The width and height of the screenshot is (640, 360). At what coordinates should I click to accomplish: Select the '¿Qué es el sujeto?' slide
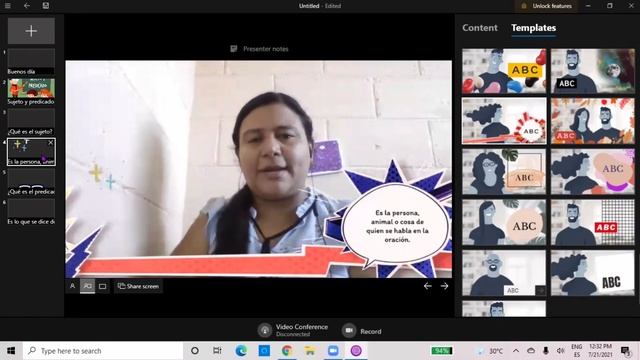[31, 122]
